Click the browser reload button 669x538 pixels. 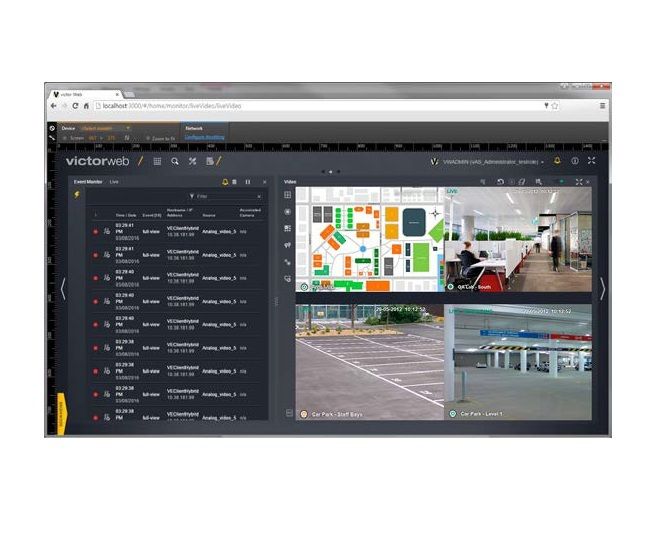pos(75,106)
